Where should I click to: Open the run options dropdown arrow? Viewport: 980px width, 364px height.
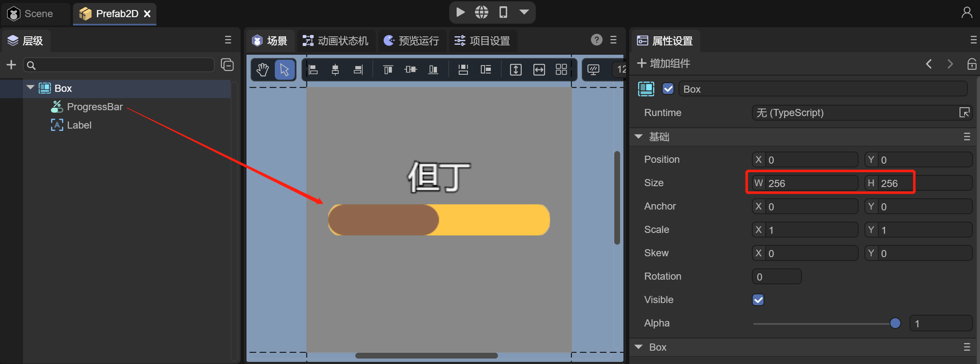pyautogui.click(x=524, y=12)
